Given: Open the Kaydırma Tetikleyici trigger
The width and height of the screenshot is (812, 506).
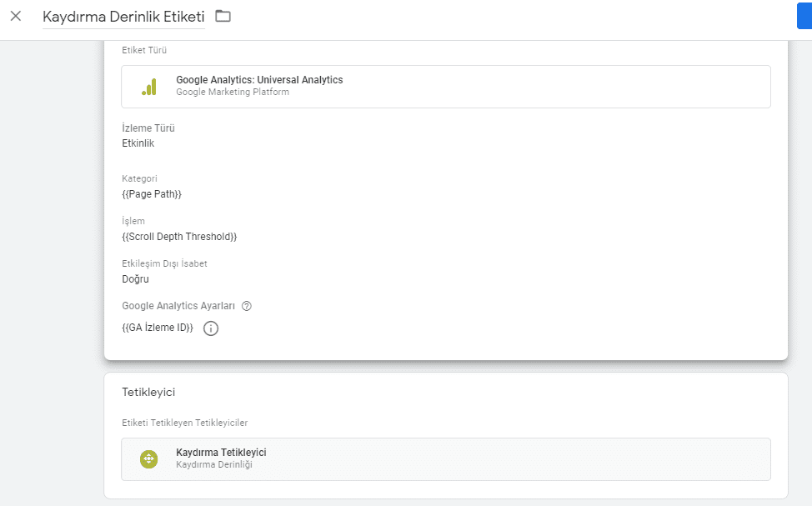Looking at the screenshot, I should click(x=221, y=453).
